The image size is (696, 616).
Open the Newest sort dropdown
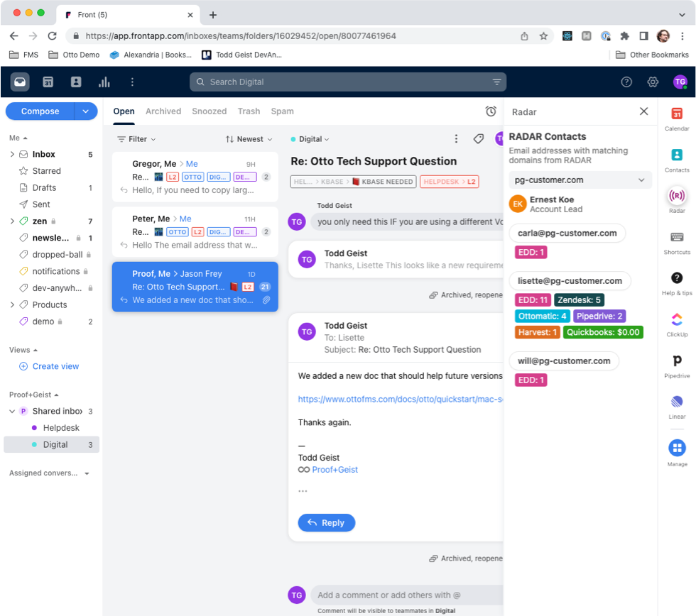coord(249,139)
